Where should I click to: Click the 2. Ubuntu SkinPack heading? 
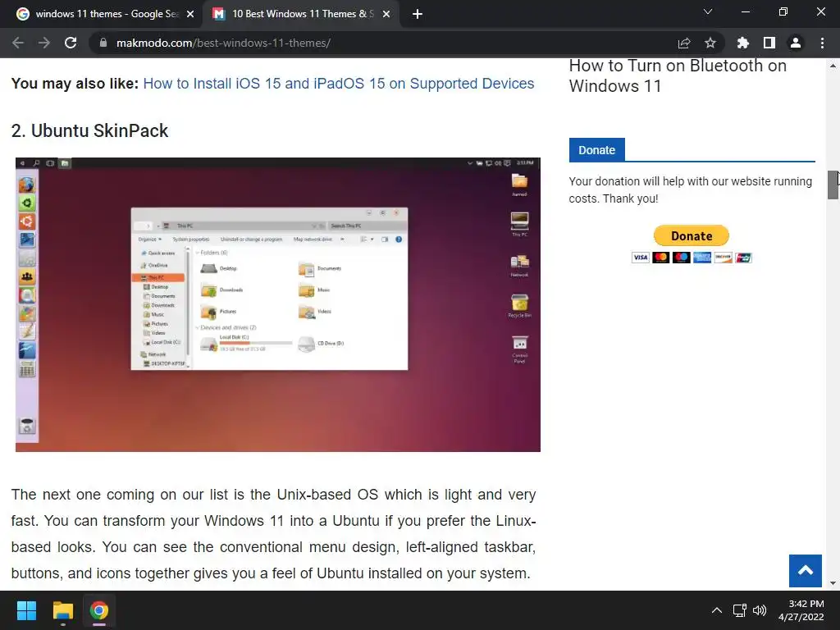point(89,130)
